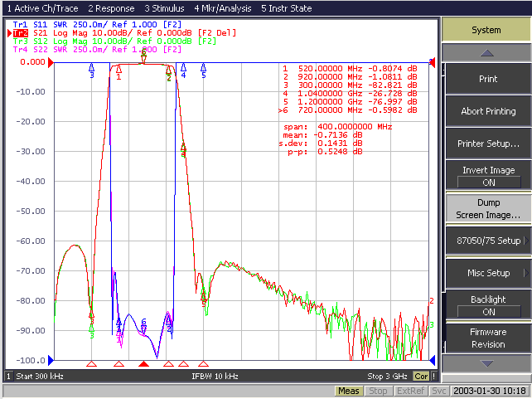The image size is (532, 399).
Task: Click blue marker 5 at top of graph
Action: pyautogui.click(x=203, y=71)
